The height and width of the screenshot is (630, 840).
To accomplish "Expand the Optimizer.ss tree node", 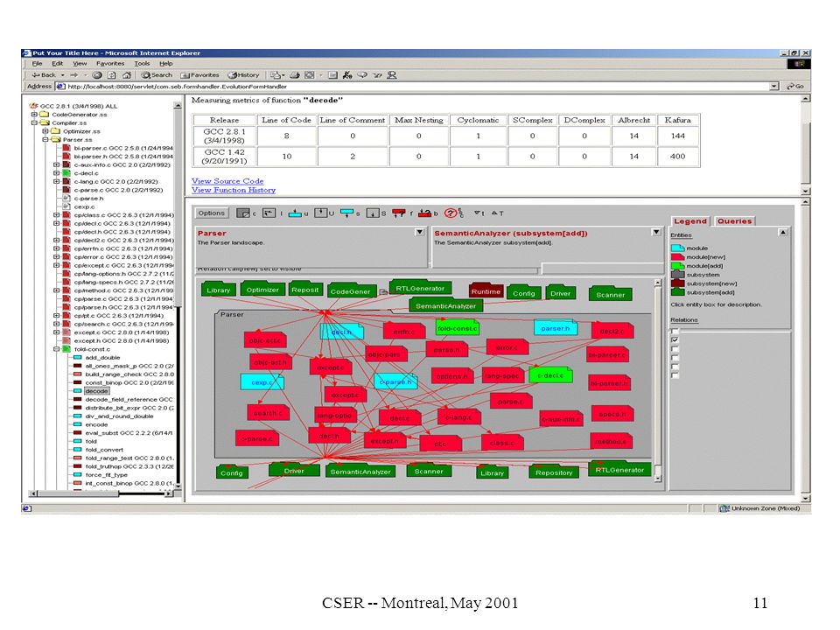I will [45, 131].
